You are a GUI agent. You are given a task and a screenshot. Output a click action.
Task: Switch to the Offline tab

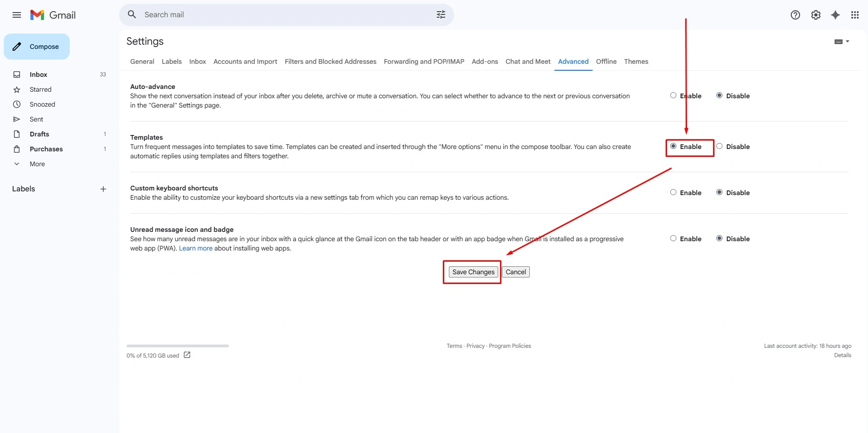[x=606, y=61]
